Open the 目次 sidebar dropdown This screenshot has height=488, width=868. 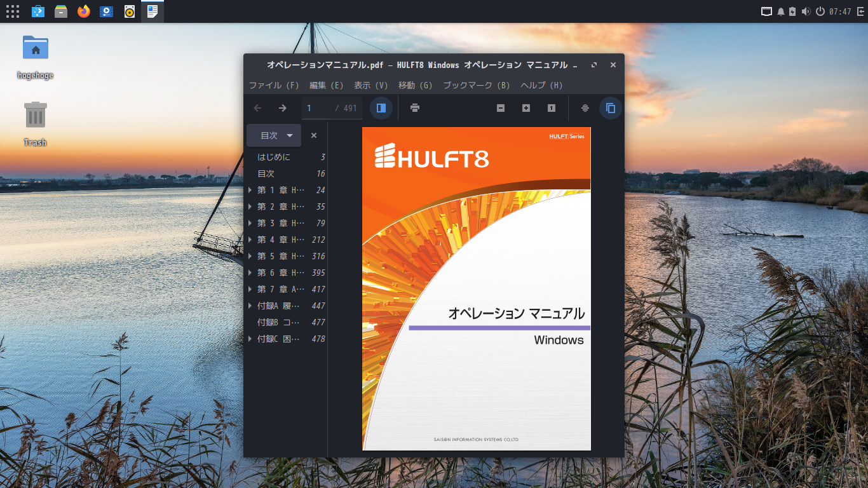[274, 135]
